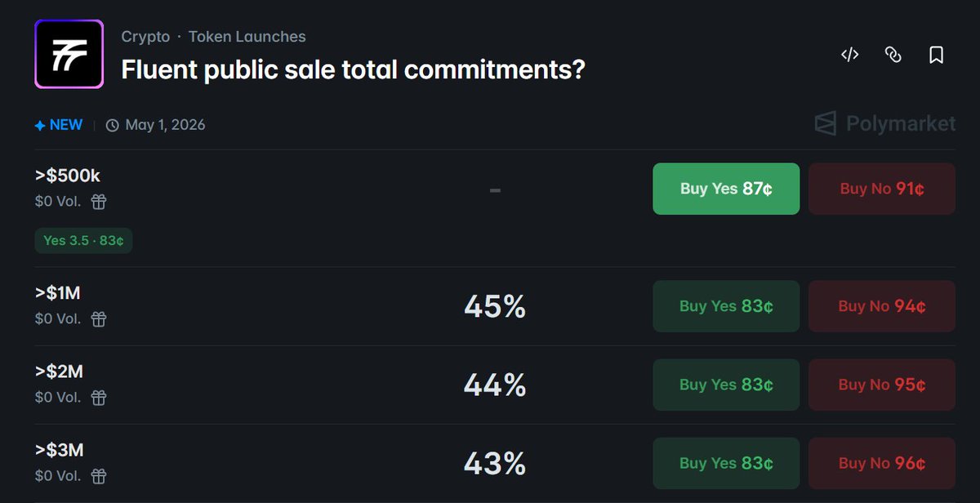
Task: Open the Token Launches category link
Action: pos(247,37)
